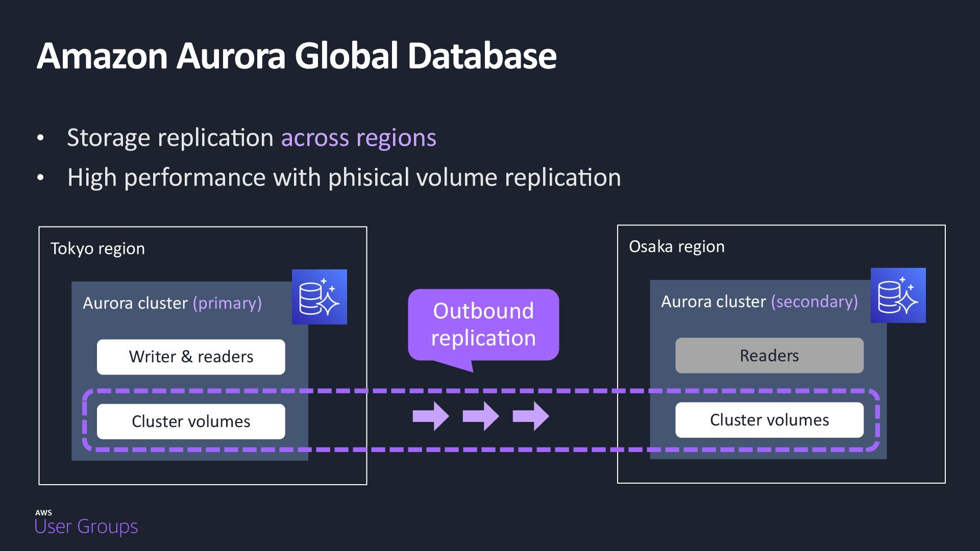Click the Tokyo region label
Image resolution: width=980 pixels, height=551 pixels.
[x=97, y=248]
